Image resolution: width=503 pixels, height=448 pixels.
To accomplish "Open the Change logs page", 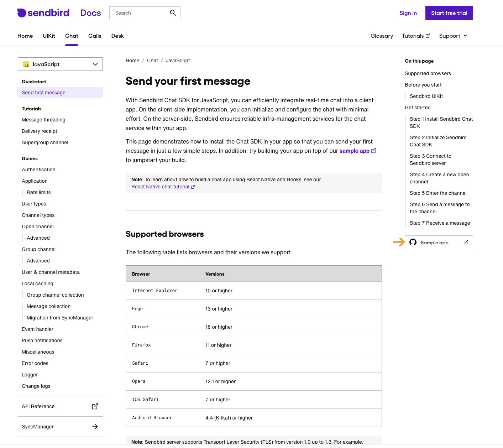I will (x=36, y=386).
